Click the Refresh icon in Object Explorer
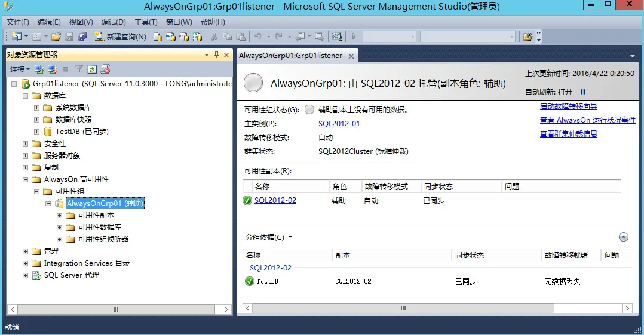The width and height of the screenshot is (644, 335). [92, 69]
